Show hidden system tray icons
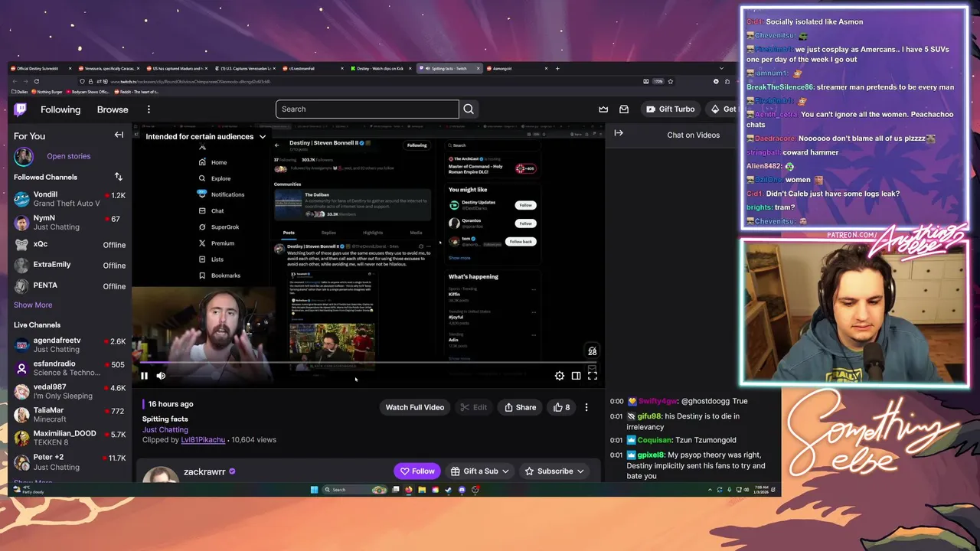The height and width of the screenshot is (551, 980). pos(710,490)
